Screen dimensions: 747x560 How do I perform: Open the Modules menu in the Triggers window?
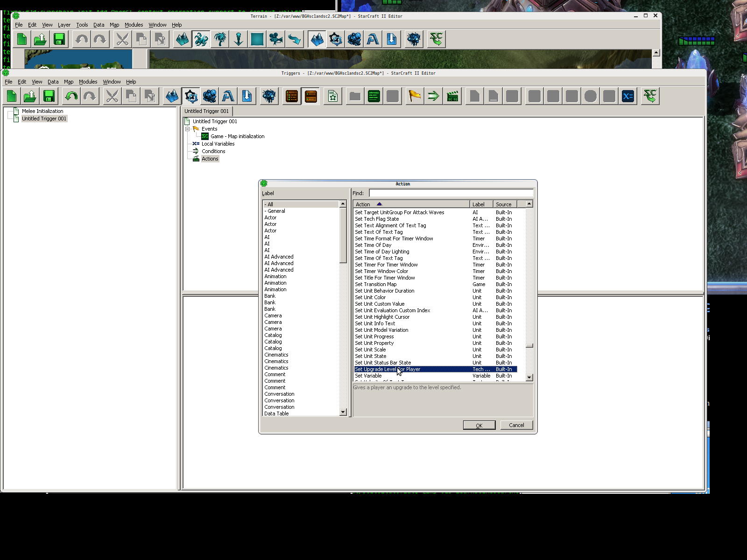(88, 82)
